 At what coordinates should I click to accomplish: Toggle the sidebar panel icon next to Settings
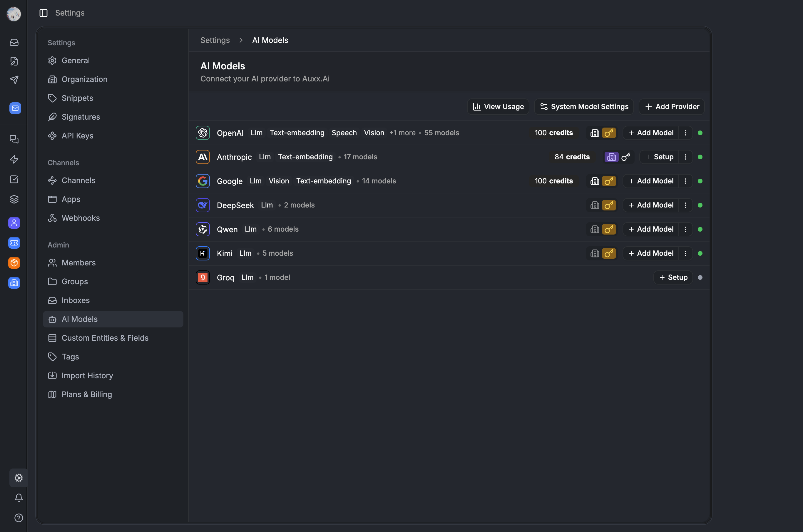[44, 13]
